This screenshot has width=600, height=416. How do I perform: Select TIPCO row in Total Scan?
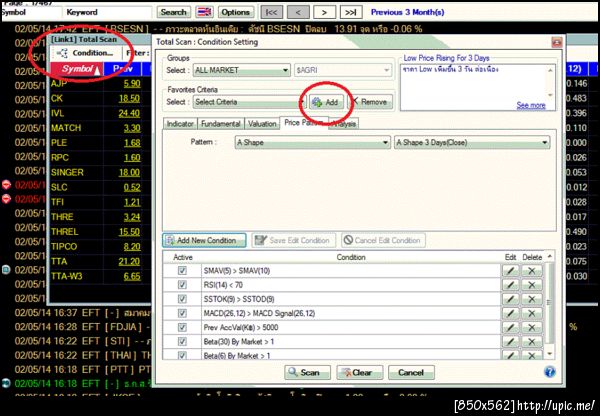click(x=101, y=246)
